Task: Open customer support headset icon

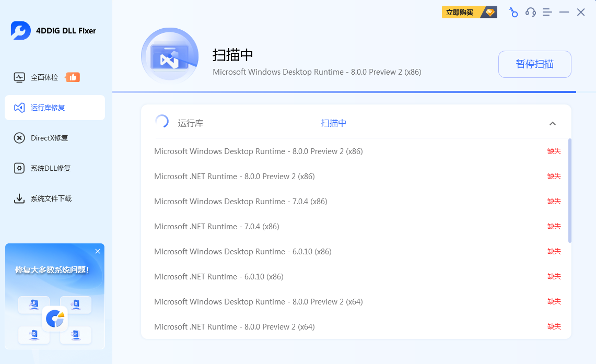Action: coord(531,12)
